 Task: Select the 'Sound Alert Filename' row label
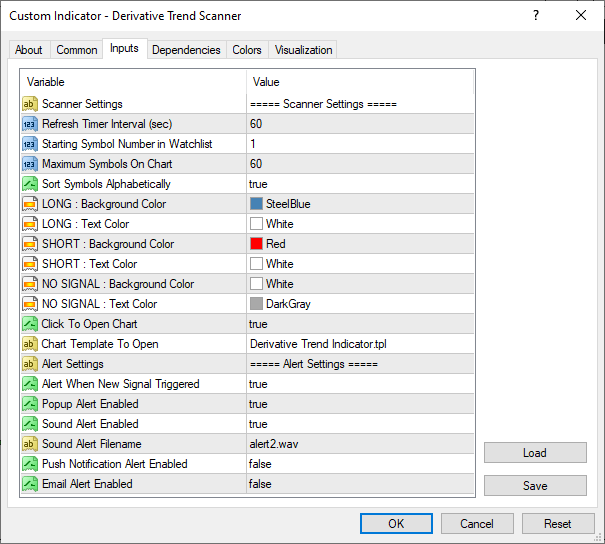[91, 444]
